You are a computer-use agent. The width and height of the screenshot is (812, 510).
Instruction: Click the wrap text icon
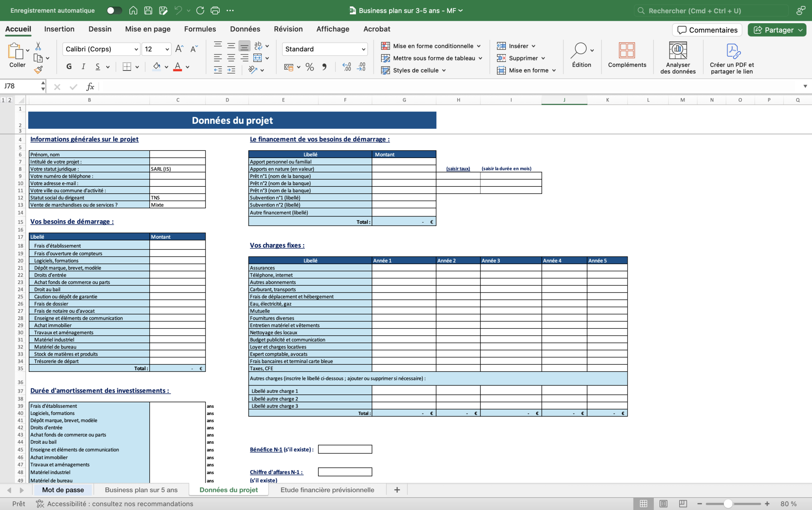[x=258, y=46]
